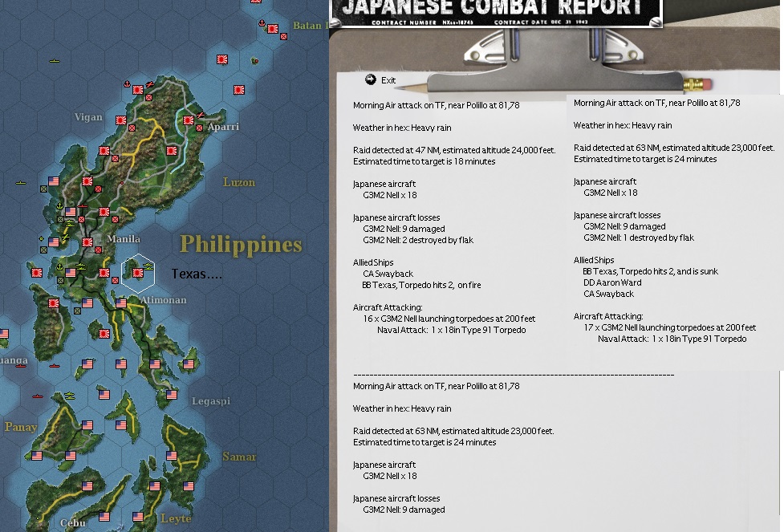
Task: Click 'BB Texas, Torpedo hits 2, on fire'
Action: click(x=421, y=285)
